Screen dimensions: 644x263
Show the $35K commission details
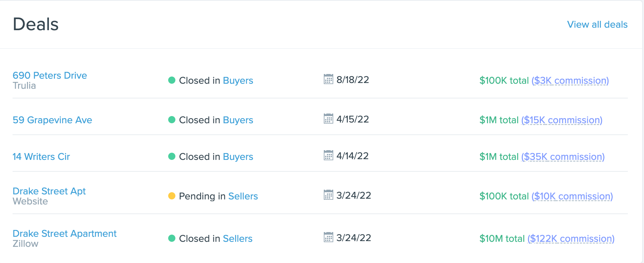[563, 157]
